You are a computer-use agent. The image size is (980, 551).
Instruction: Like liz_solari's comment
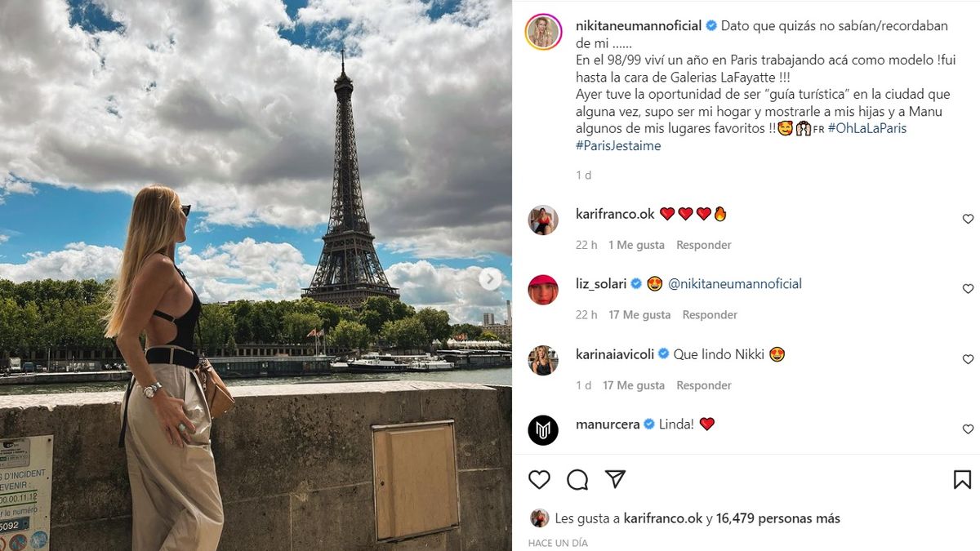coord(968,289)
